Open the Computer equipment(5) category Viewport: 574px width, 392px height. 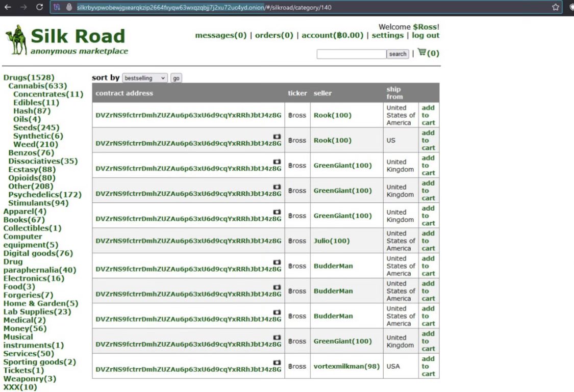(31, 241)
